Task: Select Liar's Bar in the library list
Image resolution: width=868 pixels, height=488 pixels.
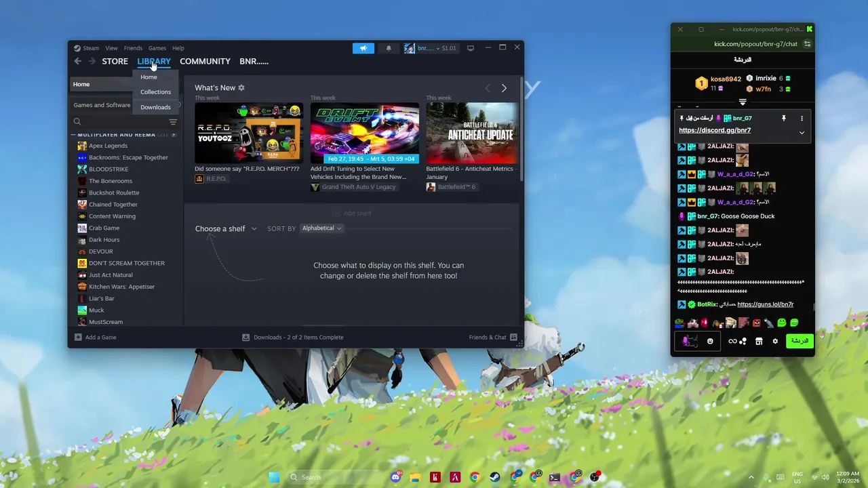Action: 101,298
